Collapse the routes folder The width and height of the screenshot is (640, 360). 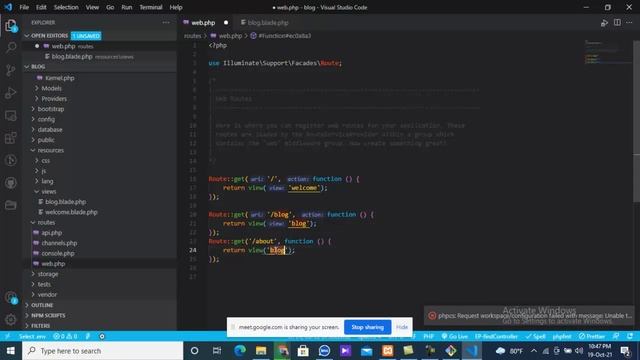(46, 222)
